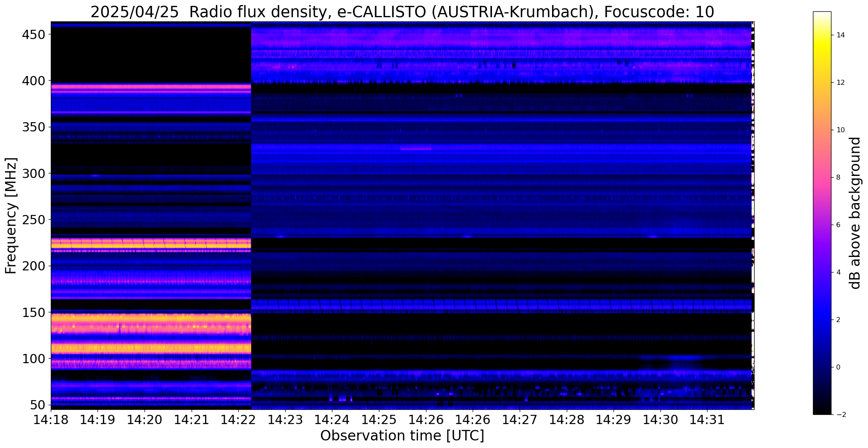Click time axis tick label 14:29
Image resolution: width=868 pixels, height=448 pixels.
[614, 420]
